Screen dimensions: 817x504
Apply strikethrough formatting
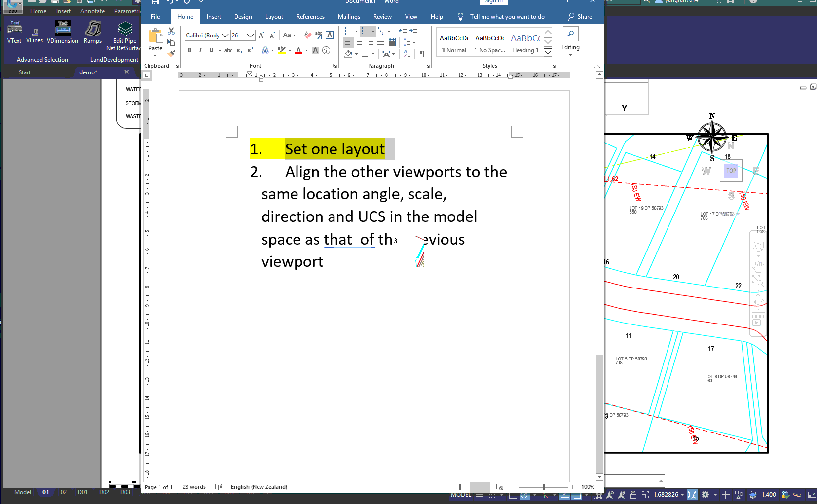click(228, 50)
